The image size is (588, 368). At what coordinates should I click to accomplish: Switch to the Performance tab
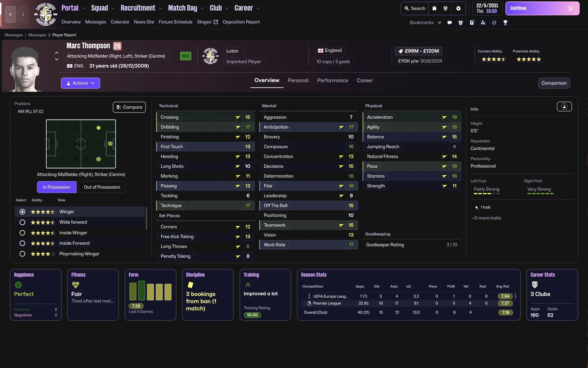[332, 80]
